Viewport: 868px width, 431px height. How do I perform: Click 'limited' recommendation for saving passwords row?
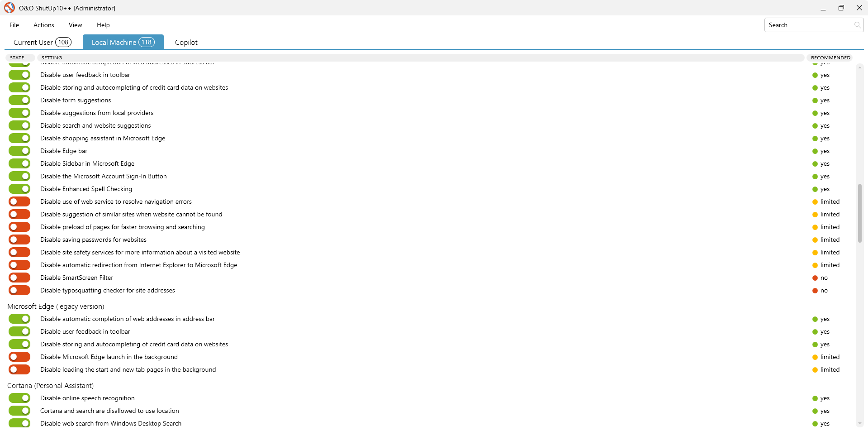[x=826, y=239]
